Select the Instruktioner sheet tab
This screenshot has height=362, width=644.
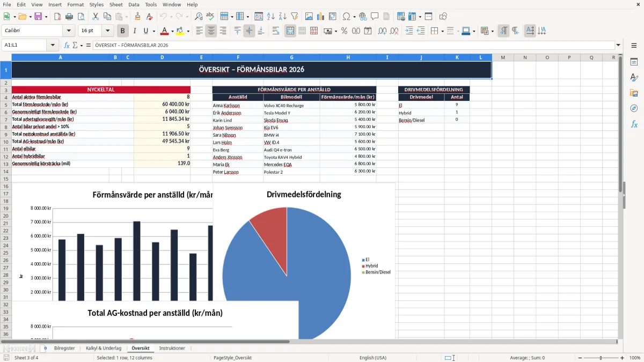172,348
